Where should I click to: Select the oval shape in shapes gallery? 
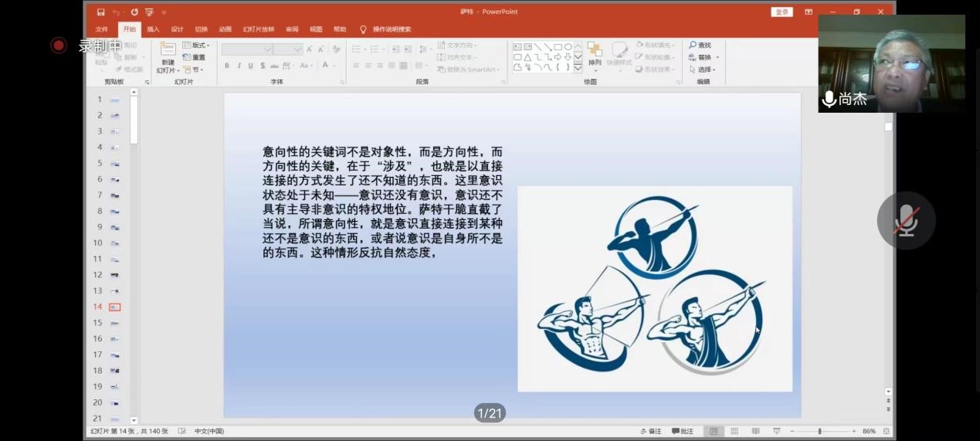pyautogui.click(x=568, y=47)
